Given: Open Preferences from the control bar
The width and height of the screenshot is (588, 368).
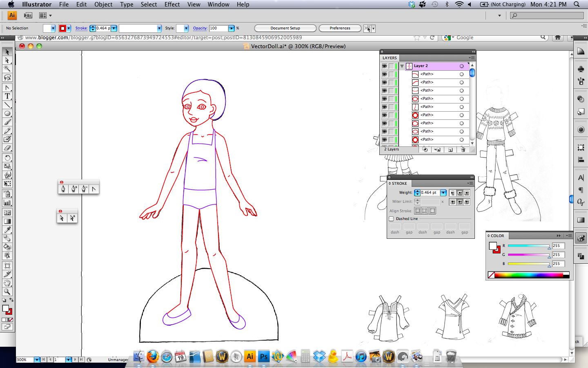Looking at the screenshot, I should click(x=340, y=28).
